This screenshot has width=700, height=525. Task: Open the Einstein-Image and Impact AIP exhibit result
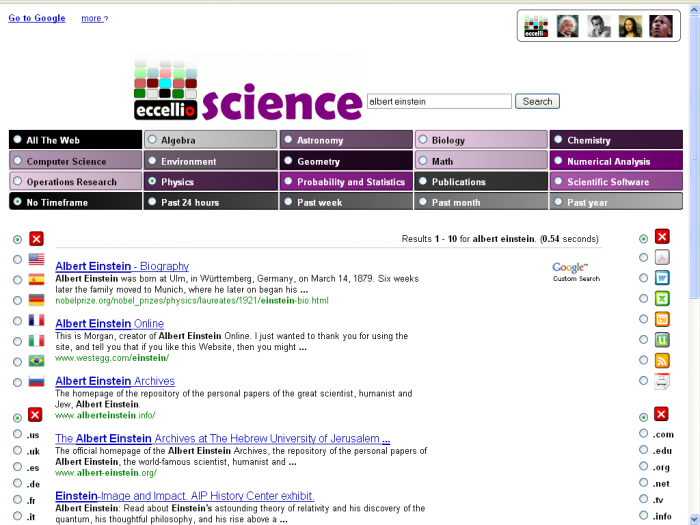pyautogui.click(x=185, y=496)
